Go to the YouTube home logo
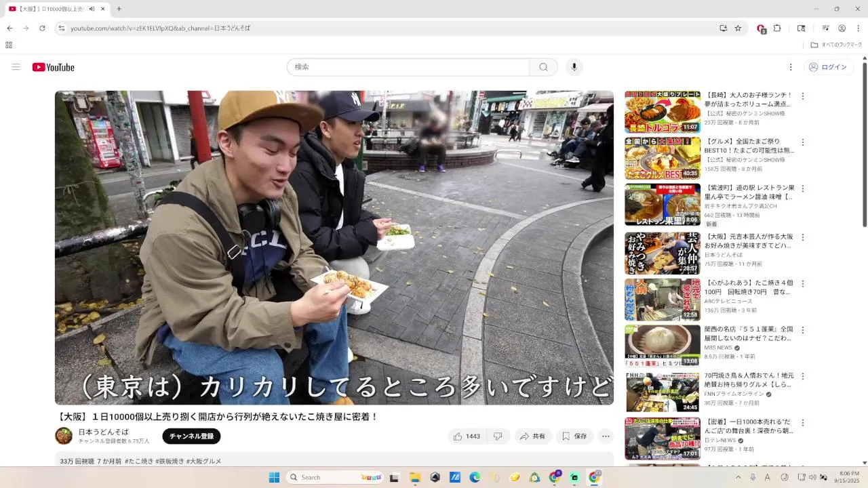 (53, 67)
